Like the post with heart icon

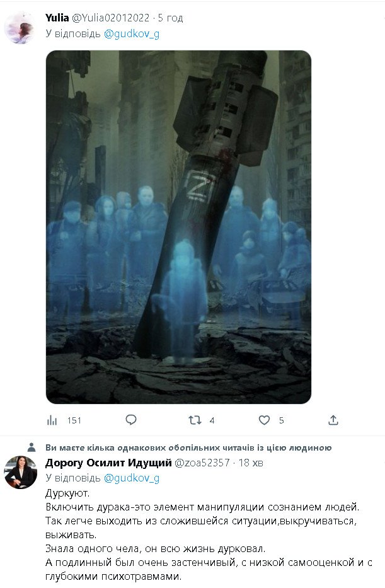tap(264, 420)
